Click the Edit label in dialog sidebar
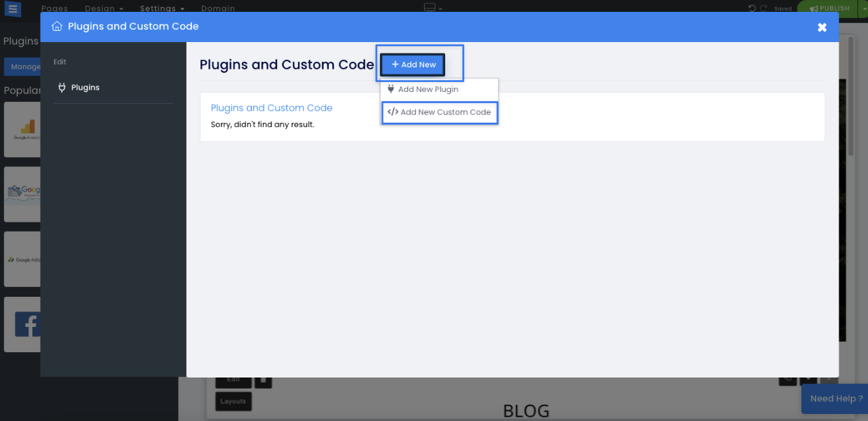The image size is (868, 421). [x=60, y=62]
